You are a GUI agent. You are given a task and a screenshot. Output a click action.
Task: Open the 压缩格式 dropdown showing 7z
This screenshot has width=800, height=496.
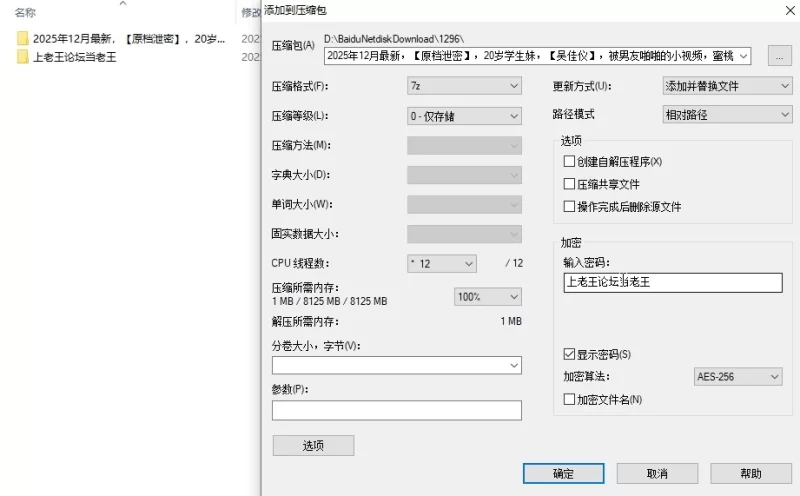pos(464,87)
